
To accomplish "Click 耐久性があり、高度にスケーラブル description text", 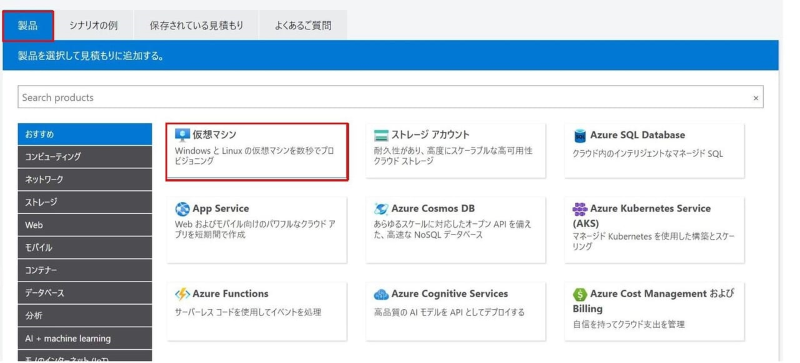I will 453,156.
